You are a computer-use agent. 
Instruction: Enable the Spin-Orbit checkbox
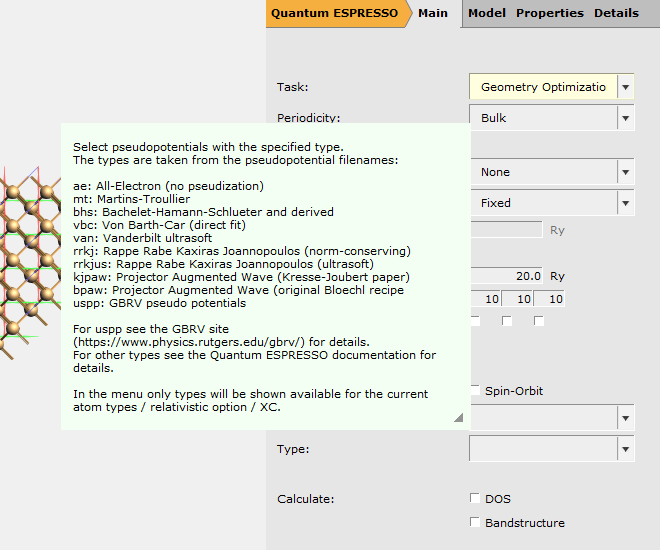click(x=475, y=391)
